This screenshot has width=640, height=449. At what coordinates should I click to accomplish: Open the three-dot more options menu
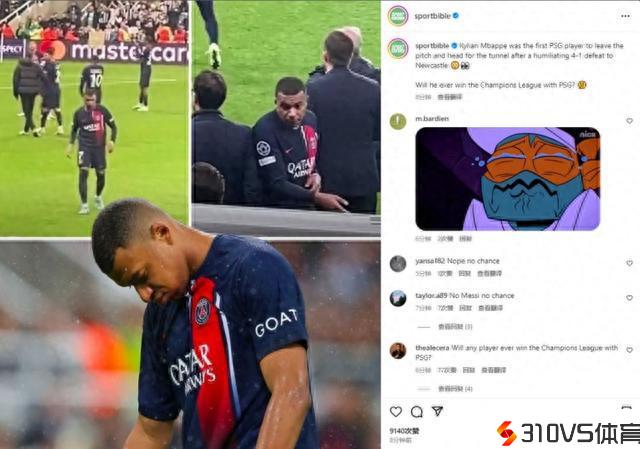(625, 16)
